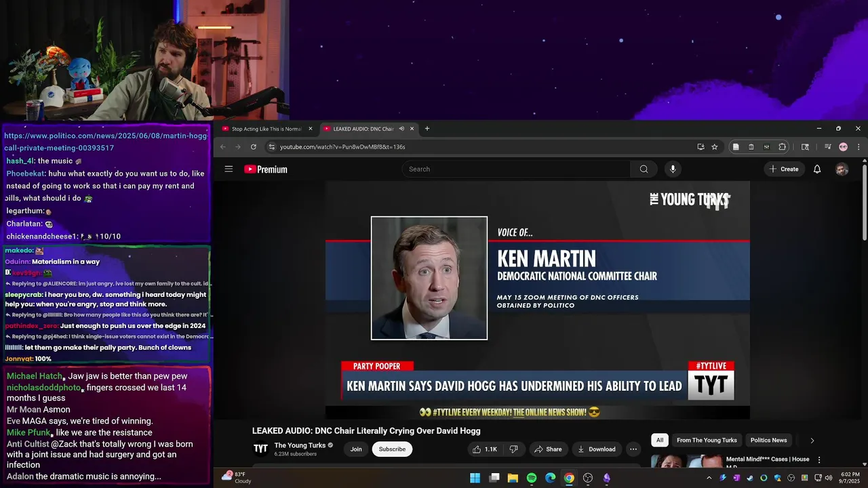
Task: Open OBS Studio from the taskbar
Action: pyautogui.click(x=588, y=478)
